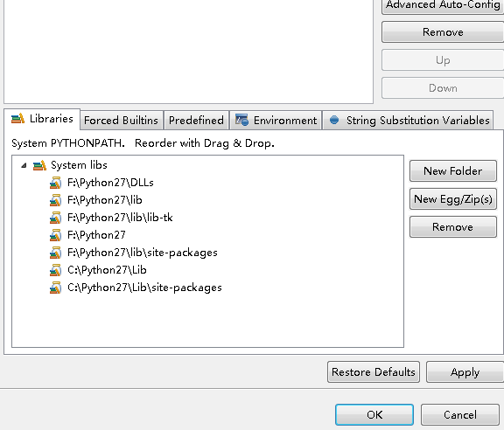Image resolution: width=504 pixels, height=430 pixels.
Task: Select C:\Python27\Lib\site-packages entry
Action: 144,288
